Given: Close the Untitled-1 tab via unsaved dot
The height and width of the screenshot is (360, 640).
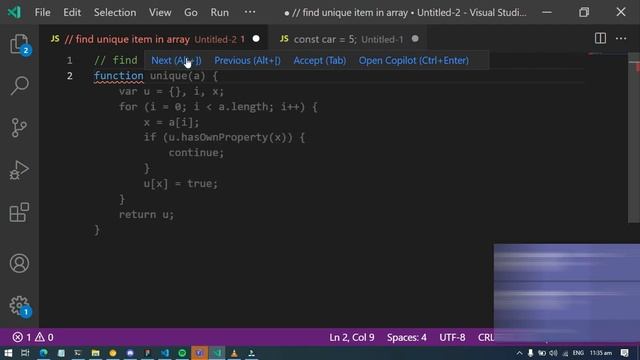Looking at the screenshot, I should 415,39.
